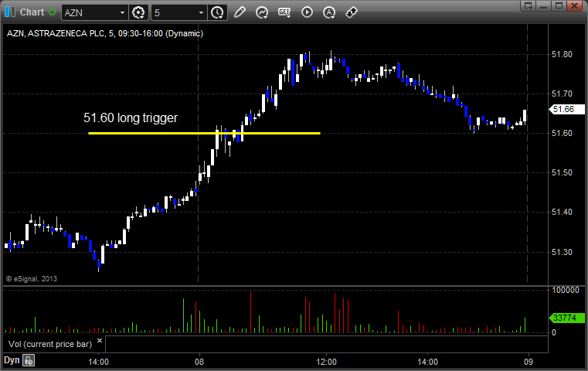Click the Dyn label at bottom left
The height and width of the screenshot is (371, 588).
[x=12, y=360]
